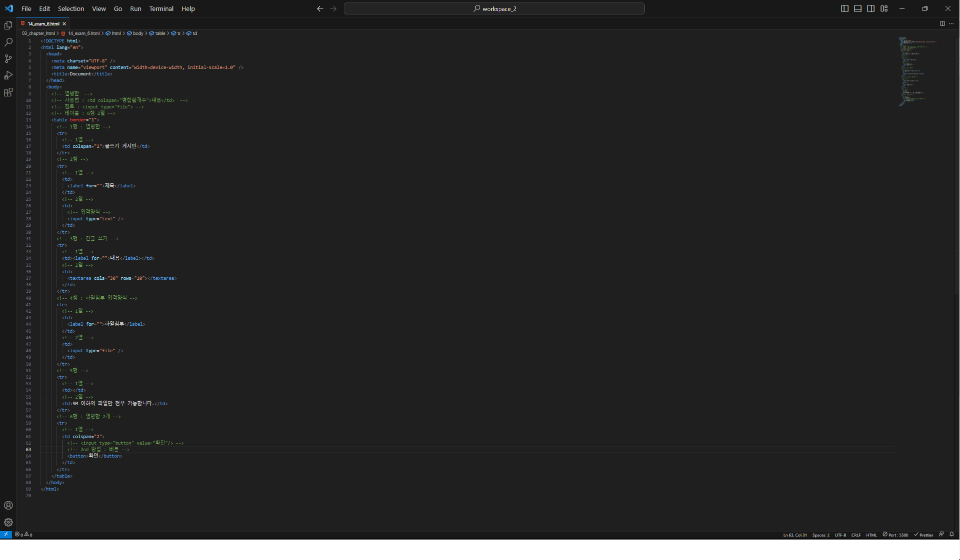Click the Split Editor Right icon
960x560 pixels.
942,23
